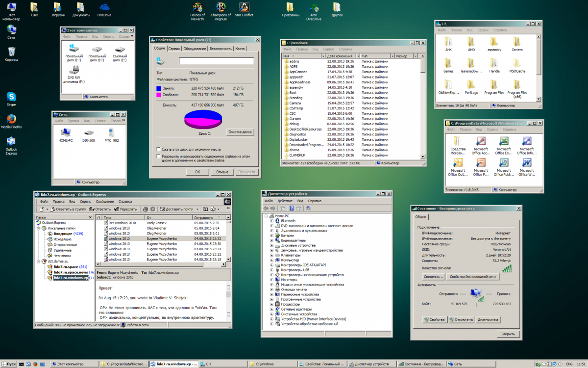The width and height of the screenshot is (588, 368).
Task: Open the Корзина recycle bin icon
Action: pos(11,54)
